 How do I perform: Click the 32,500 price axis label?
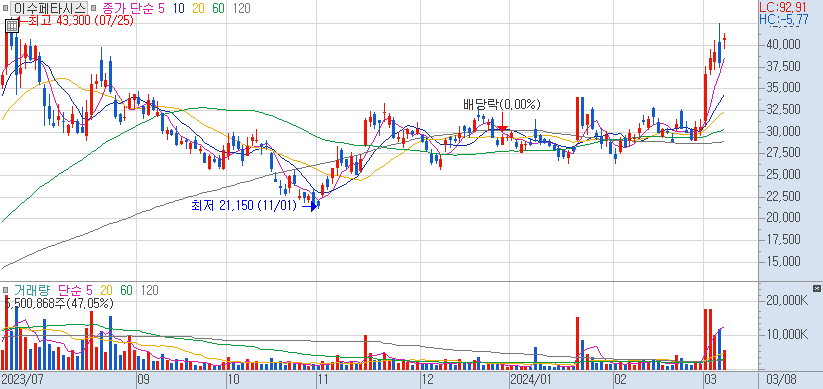coord(783,109)
